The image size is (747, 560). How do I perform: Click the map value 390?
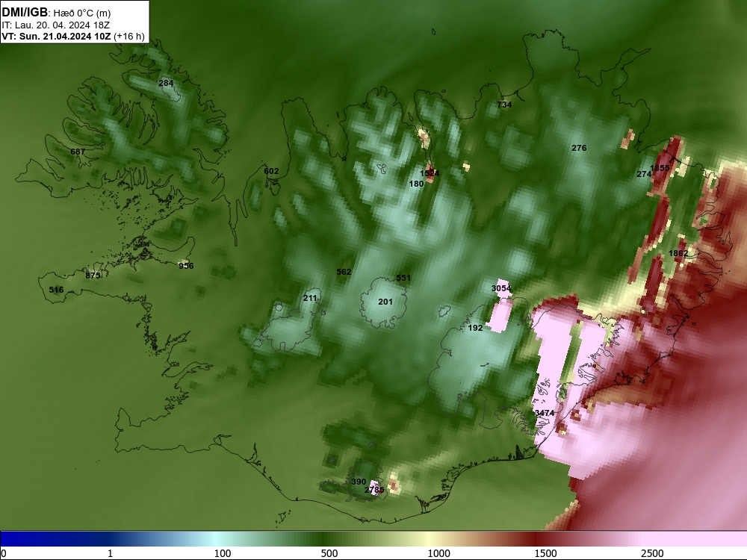pyautogui.click(x=359, y=482)
